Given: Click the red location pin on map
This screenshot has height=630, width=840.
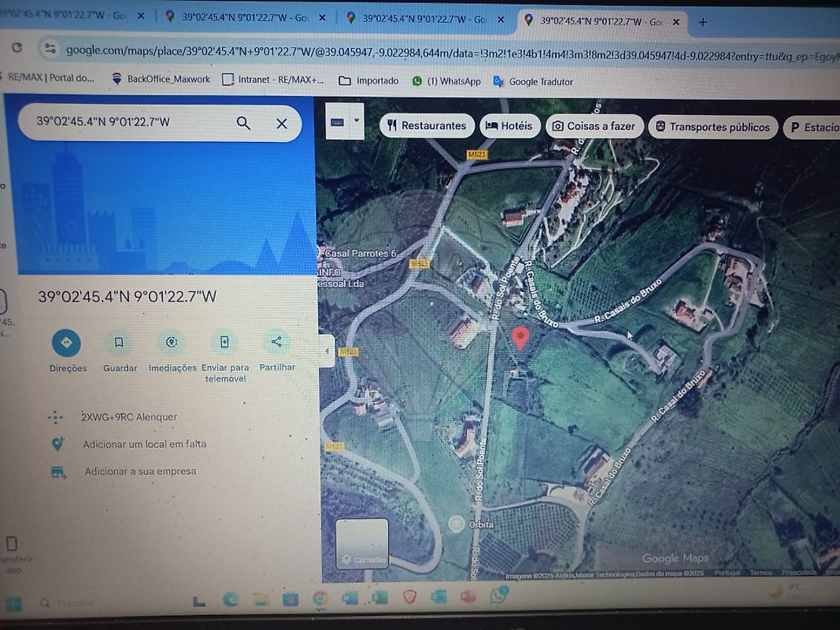Looking at the screenshot, I should tap(520, 338).
